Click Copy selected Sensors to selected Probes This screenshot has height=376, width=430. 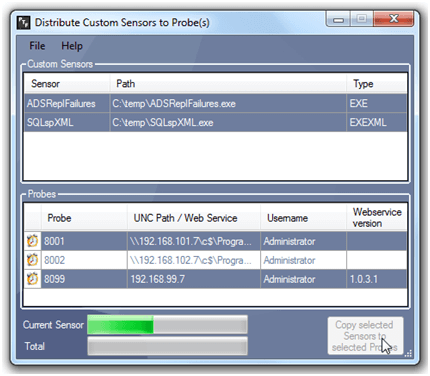(x=365, y=336)
